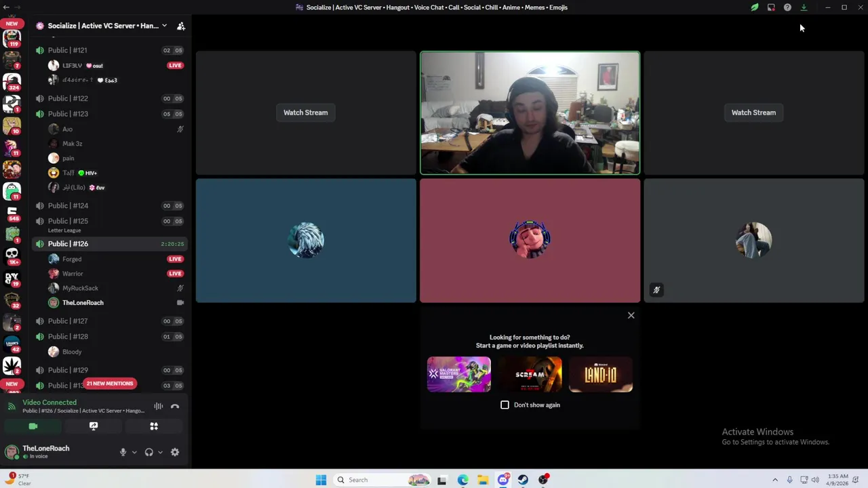
Task: Deafen with the headphones icon
Action: pyautogui.click(x=149, y=452)
